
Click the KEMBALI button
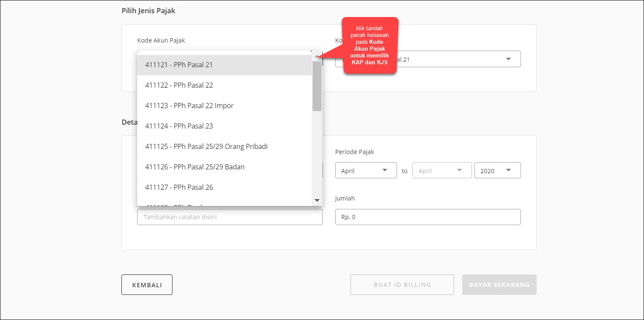147,285
